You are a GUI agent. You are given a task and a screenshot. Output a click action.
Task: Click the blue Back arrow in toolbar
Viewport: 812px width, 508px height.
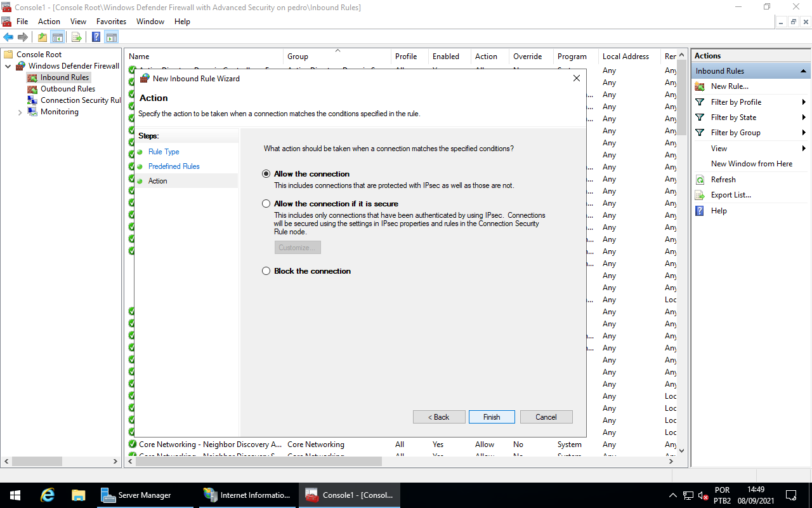[x=8, y=37]
